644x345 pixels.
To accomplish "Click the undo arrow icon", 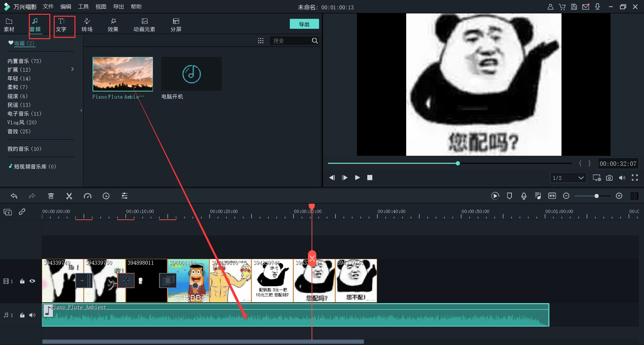I will pos(14,196).
